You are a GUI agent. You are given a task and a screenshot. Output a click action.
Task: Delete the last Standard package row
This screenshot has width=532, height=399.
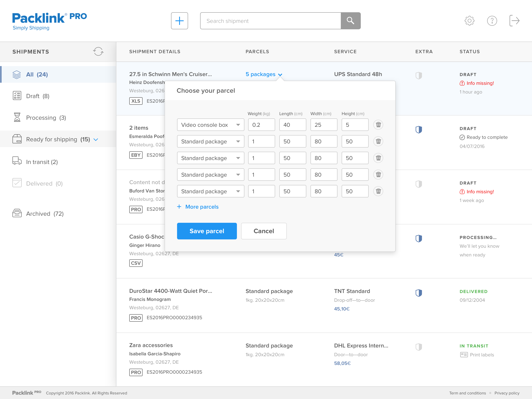378,191
